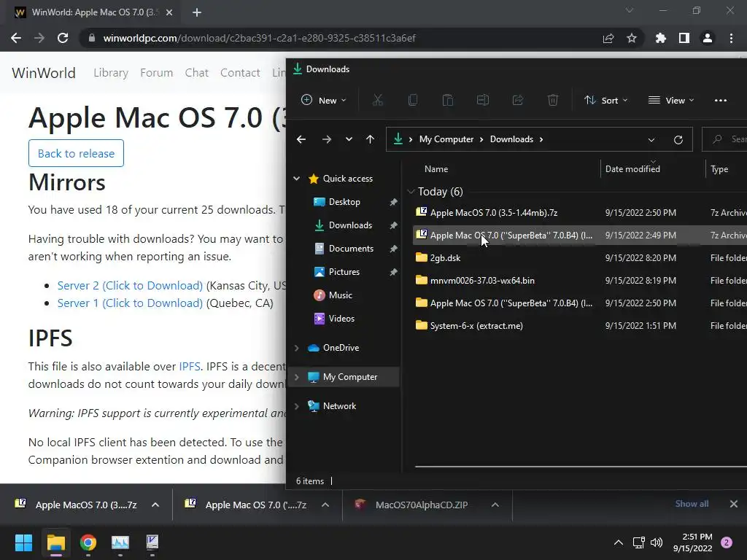
Task: Click the Back to release button
Action: pyautogui.click(x=76, y=153)
